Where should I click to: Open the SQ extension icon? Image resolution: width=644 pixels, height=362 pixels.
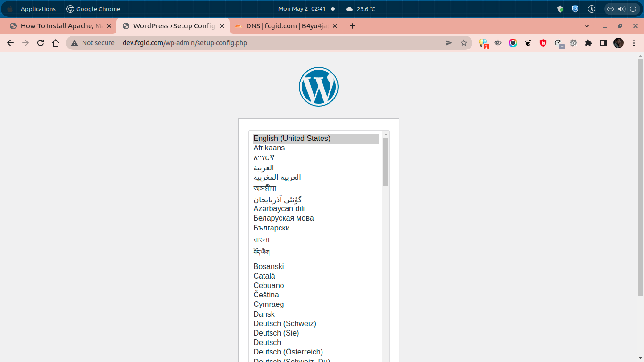point(573,43)
